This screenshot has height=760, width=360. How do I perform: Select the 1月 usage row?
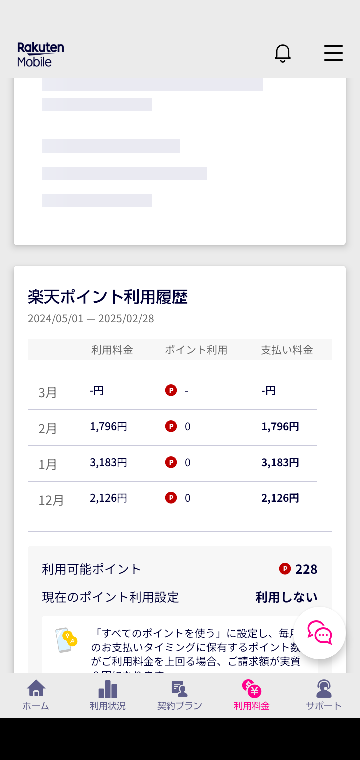point(172,463)
